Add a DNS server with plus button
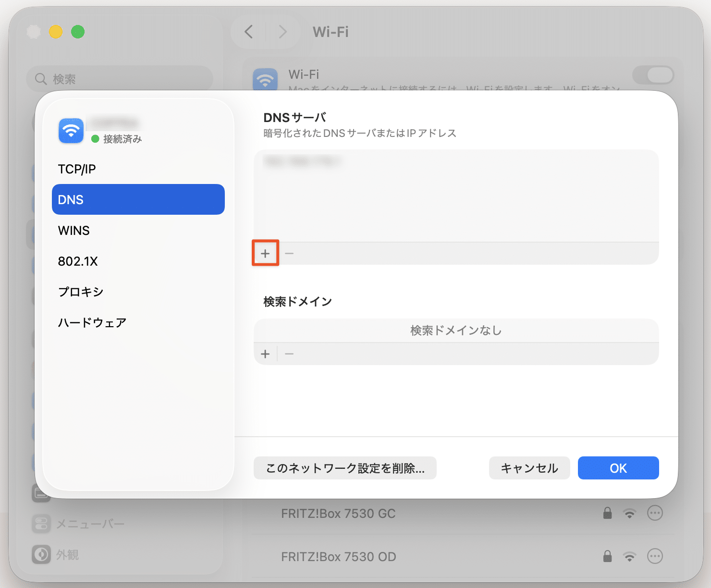The height and width of the screenshot is (588, 711). [265, 253]
